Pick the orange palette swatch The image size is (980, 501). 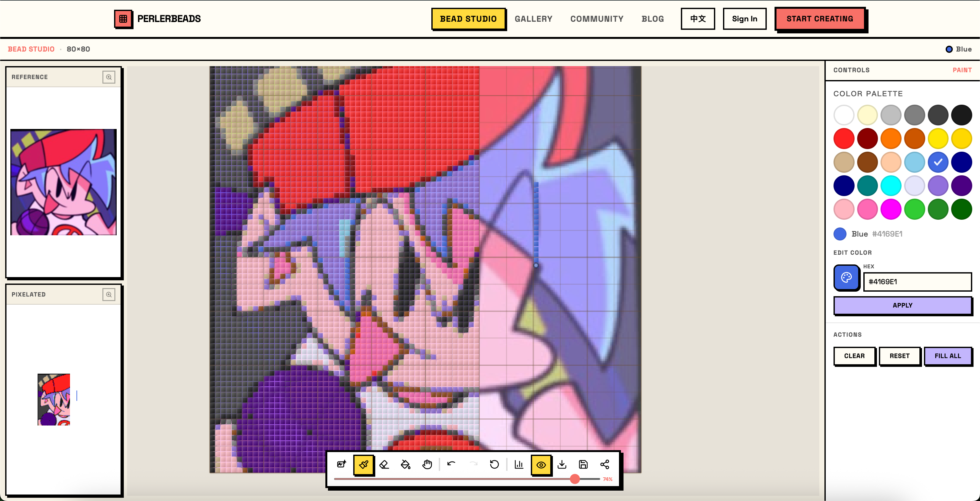pyautogui.click(x=891, y=139)
